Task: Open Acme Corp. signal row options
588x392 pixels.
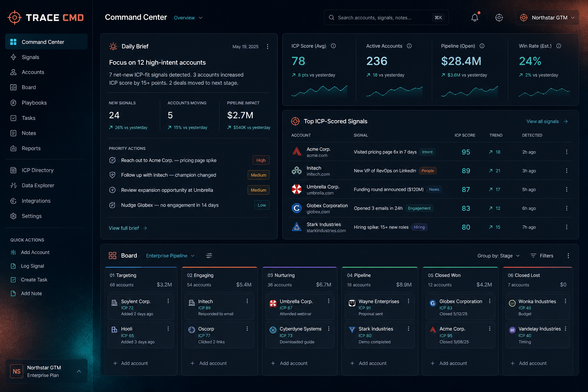Action: 567,152
